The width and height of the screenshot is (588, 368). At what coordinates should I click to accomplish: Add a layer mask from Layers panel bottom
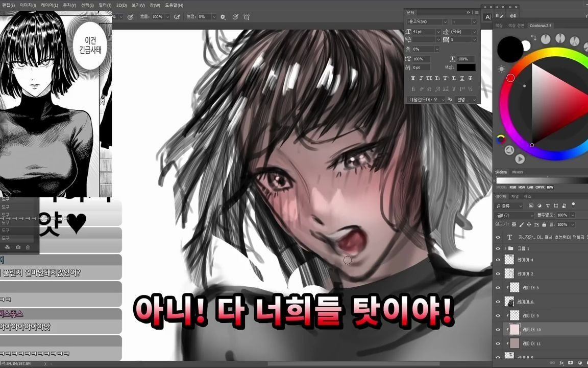coord(570,363)
